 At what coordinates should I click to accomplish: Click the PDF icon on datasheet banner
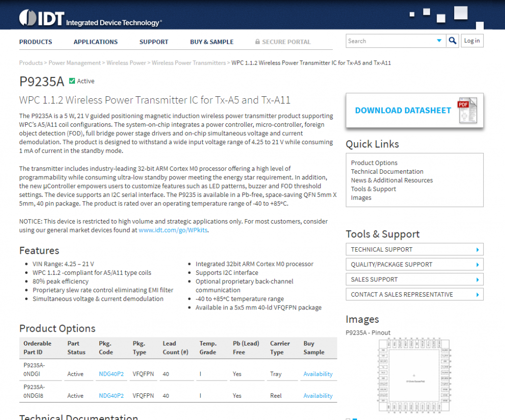[x=467, y=111]
